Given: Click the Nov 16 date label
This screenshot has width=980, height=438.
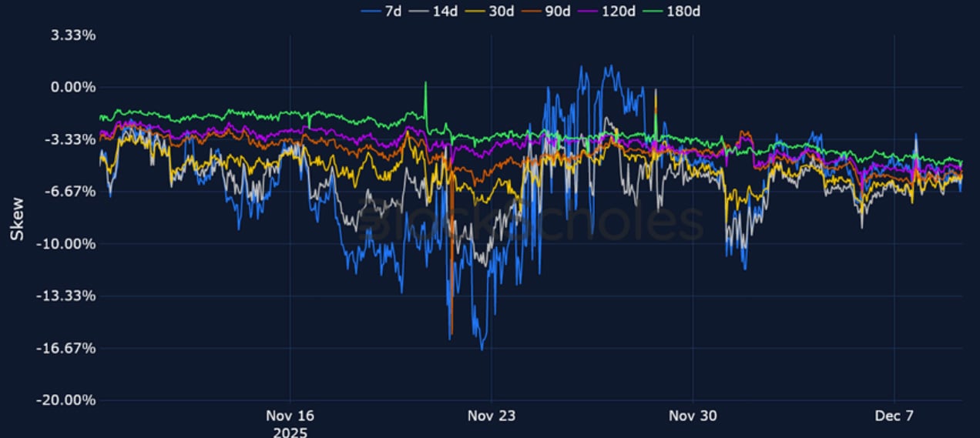Looking at the screenshot, I should 290,416.
